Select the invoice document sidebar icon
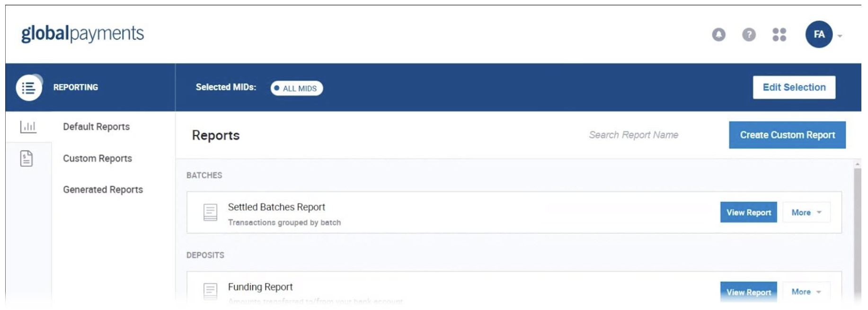 point(27,158)
